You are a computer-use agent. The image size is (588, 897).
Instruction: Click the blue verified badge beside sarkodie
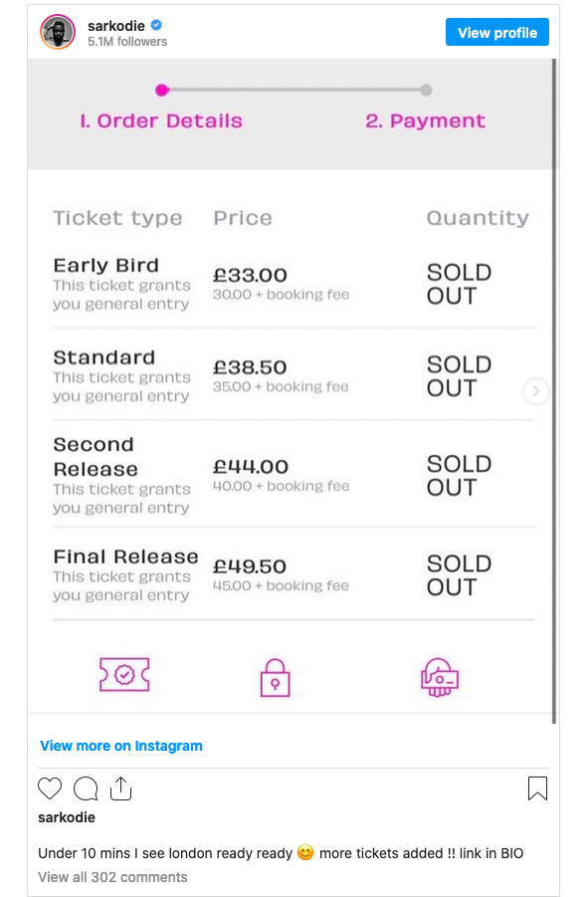[156, 25]
